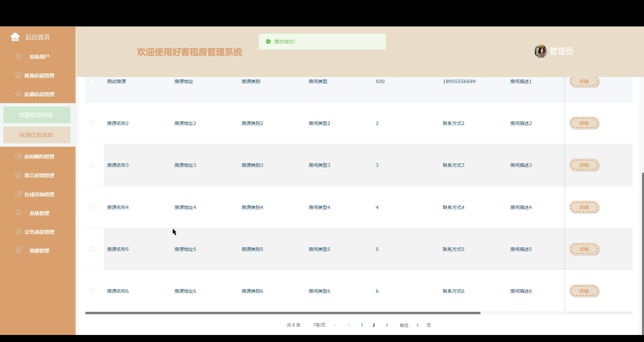Image resolution: width=644 pixels, height=342 pixels.
Task: Click the jump-to page number field
Action: pyautogui.click(x=417, y=325)
